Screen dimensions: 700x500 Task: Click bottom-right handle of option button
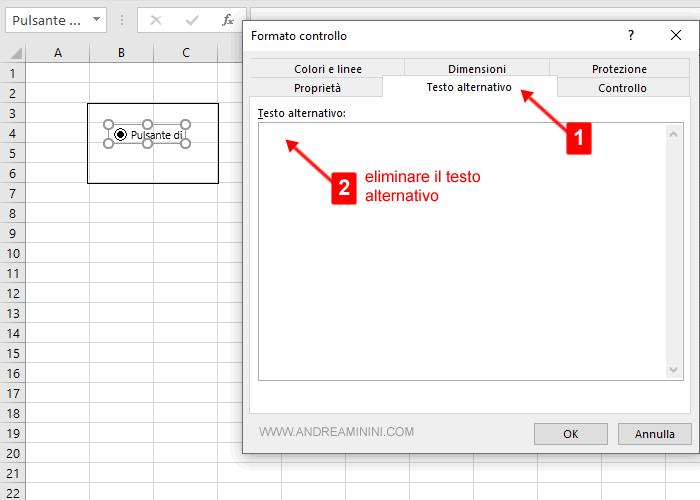tap(186, 143)
